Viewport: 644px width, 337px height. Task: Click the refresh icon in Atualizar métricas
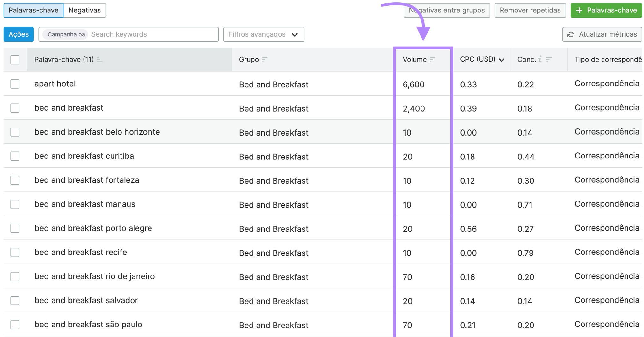[x=571, y=34]
